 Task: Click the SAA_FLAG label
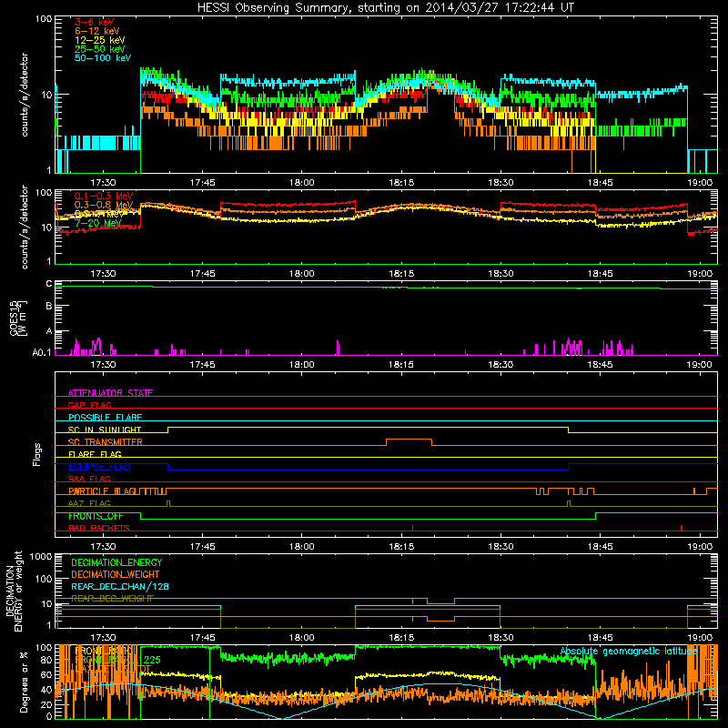point(89,479)
